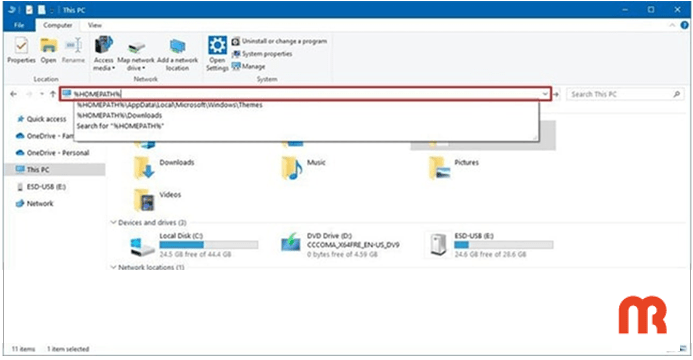Collapse Network locations section
This screenshot has height=360, width=693.
tap(114, 267)
